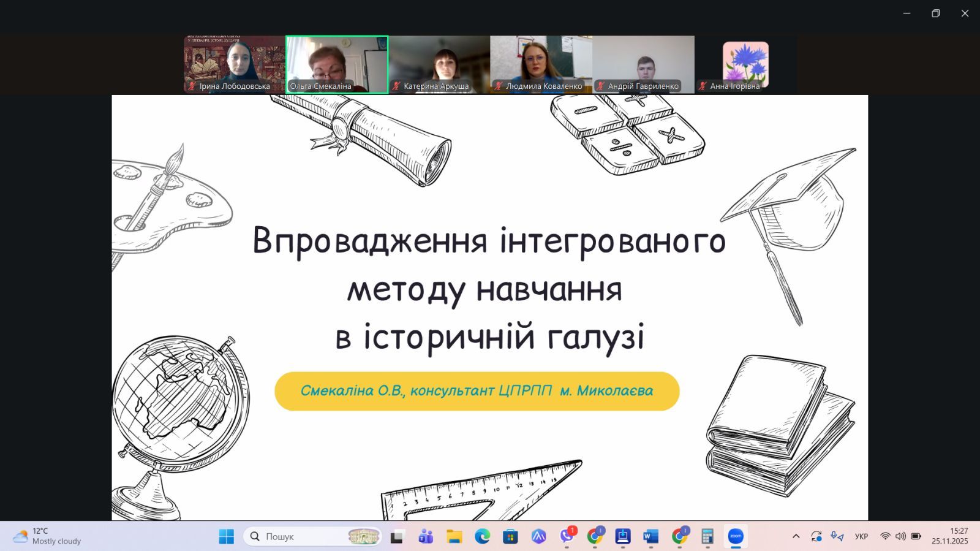Screen dimensions: 980x551
Task: Open Viber with notification badge
Action: [x=567, y=536]
